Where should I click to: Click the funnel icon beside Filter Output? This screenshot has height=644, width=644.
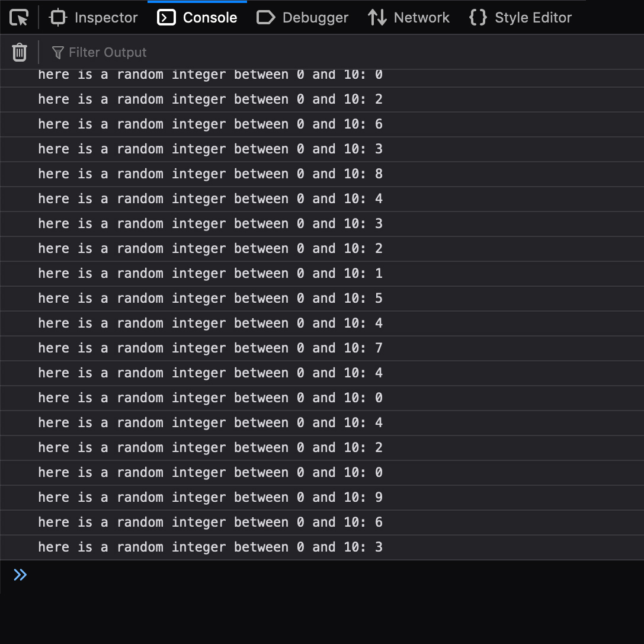(x=57, y=53)
